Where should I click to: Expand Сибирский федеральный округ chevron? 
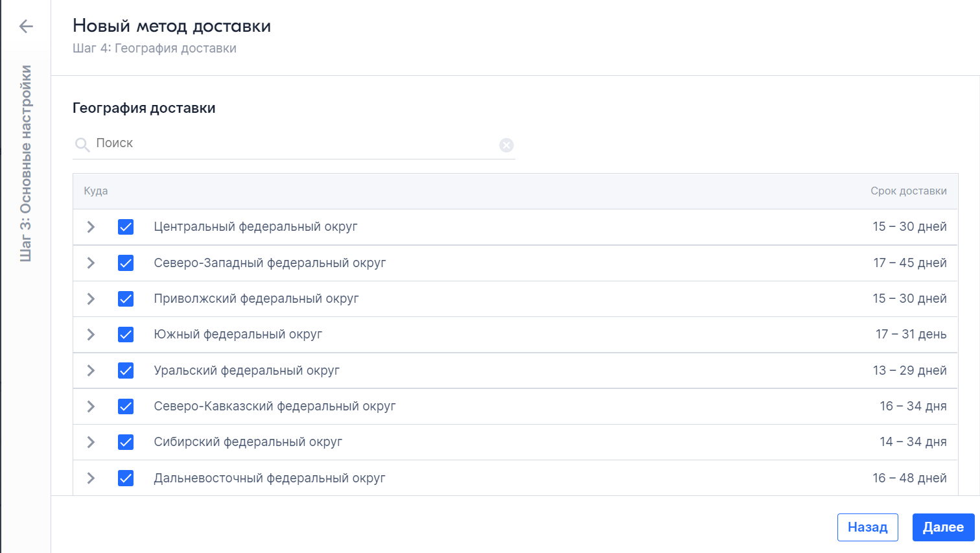(x=91, y=442)
